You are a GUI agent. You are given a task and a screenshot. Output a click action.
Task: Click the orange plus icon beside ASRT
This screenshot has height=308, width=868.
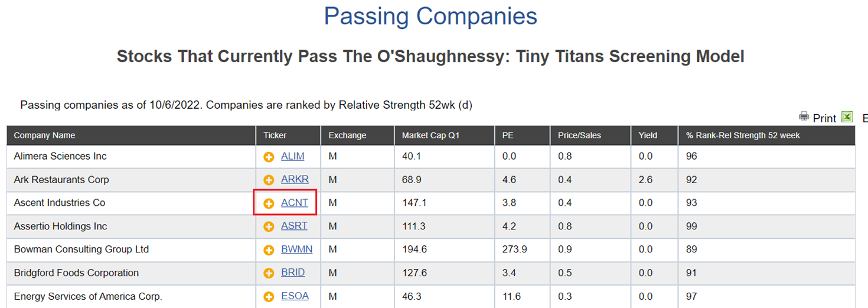(x=269, y=227)
